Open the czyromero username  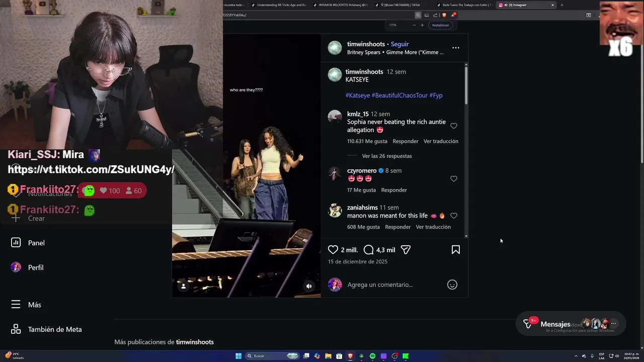[362, 171]
